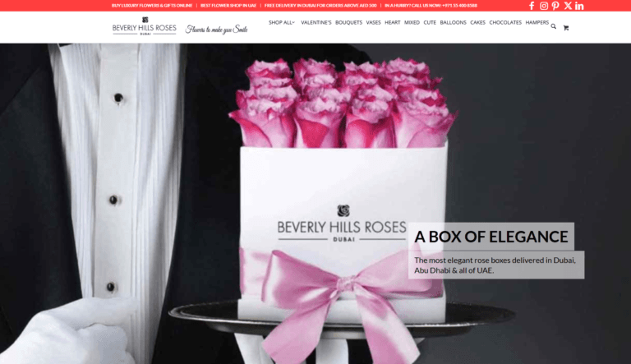Click the 'A Box of Elegance' heading
This screenshot has width=631, height=364.
491,237
